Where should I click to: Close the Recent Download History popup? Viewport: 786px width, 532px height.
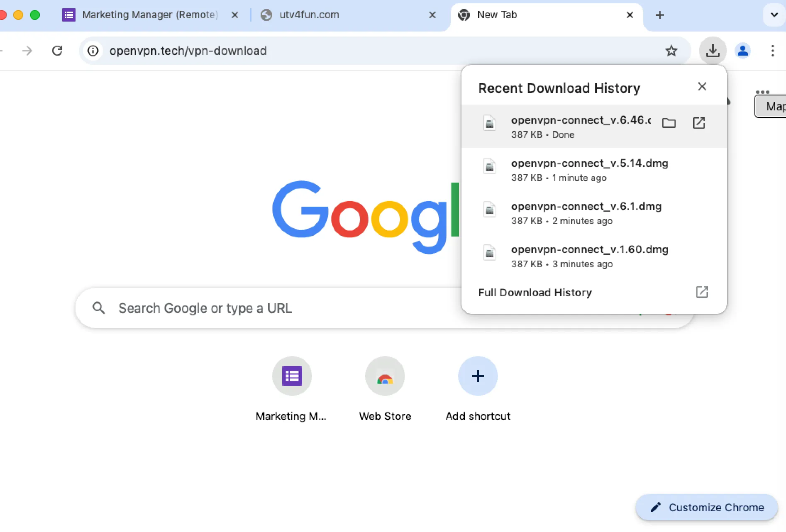702,86
